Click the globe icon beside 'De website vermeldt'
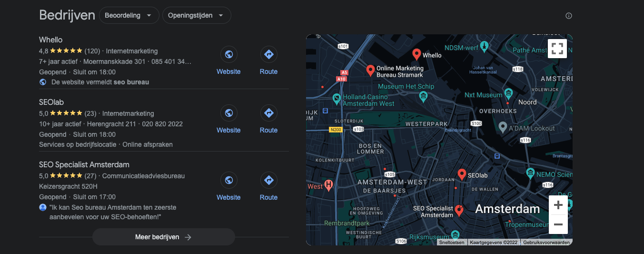Image resolution: width=644 pixels, height=254 pixels. pyautogui.click(x=43, y=82)
